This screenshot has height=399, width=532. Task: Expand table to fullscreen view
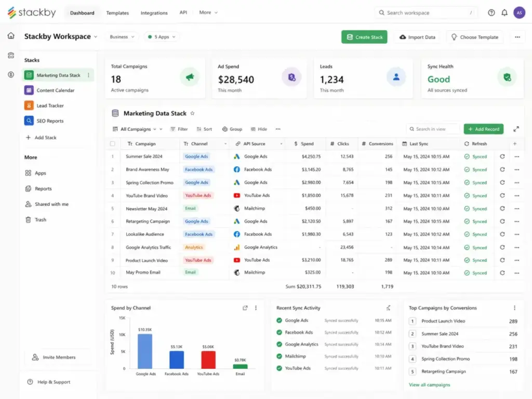pos(516,129)
